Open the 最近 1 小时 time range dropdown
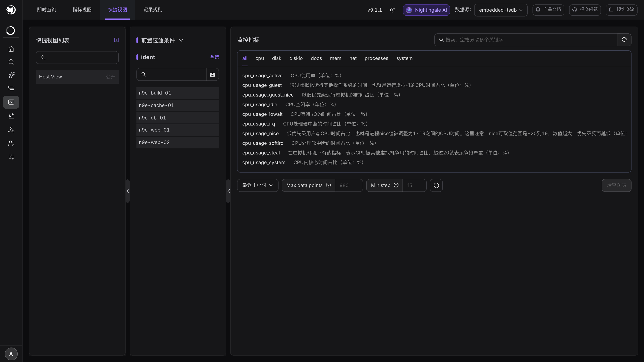The height and width of the screenshot is (362, 644). (258, 185)
